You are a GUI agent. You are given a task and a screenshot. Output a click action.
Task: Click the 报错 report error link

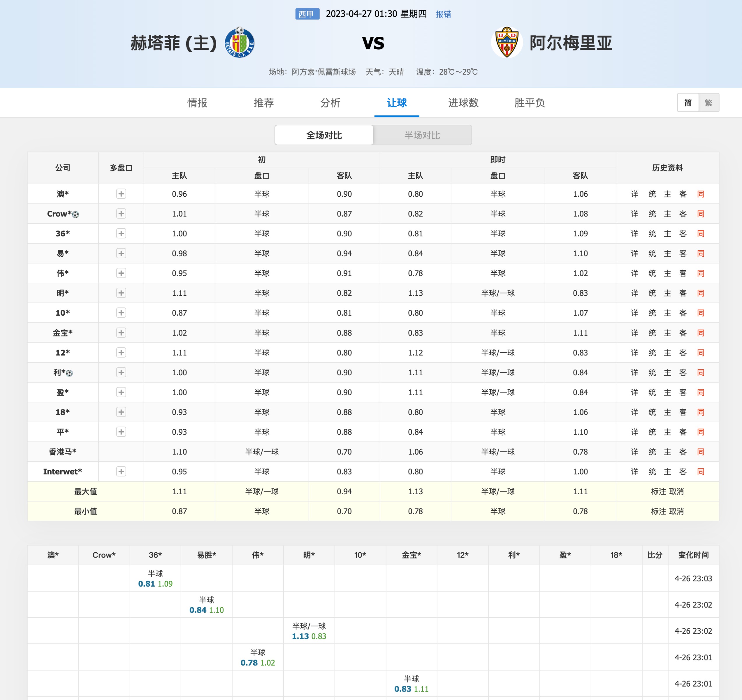click(443, 14)
